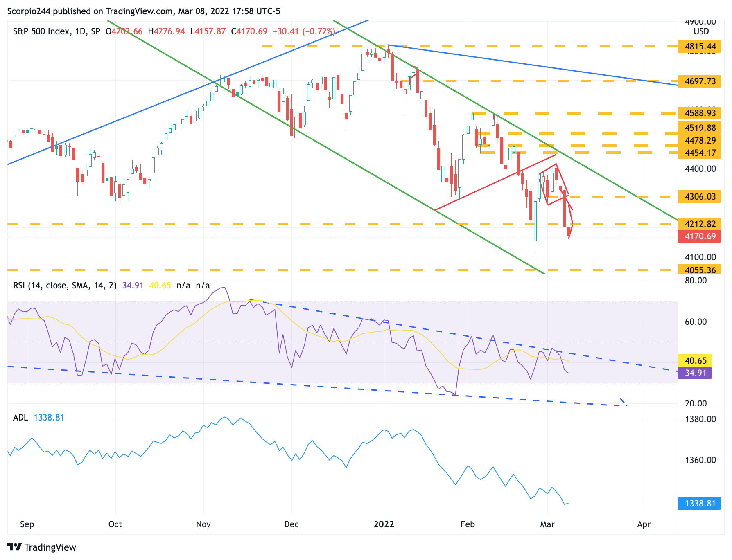
Task: Click the Nov label on time axis
Action: [x=203, y=524]
